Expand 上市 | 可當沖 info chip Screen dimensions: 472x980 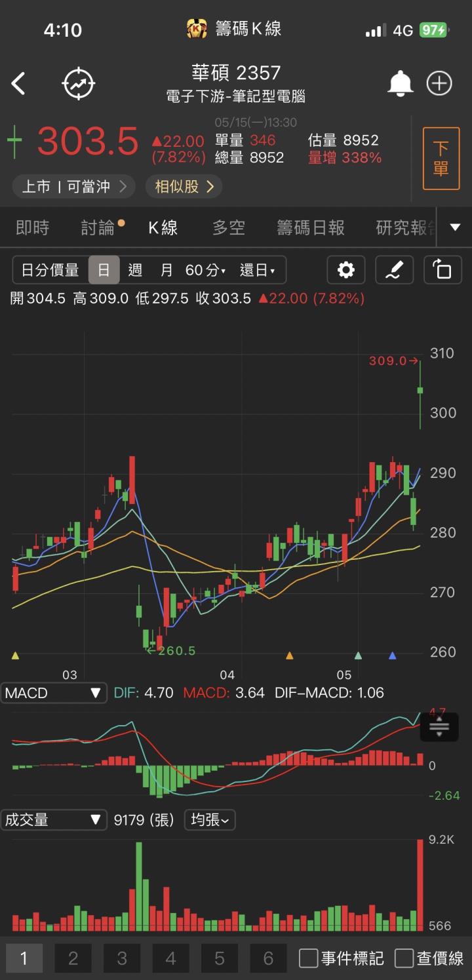tap(74, 187)
